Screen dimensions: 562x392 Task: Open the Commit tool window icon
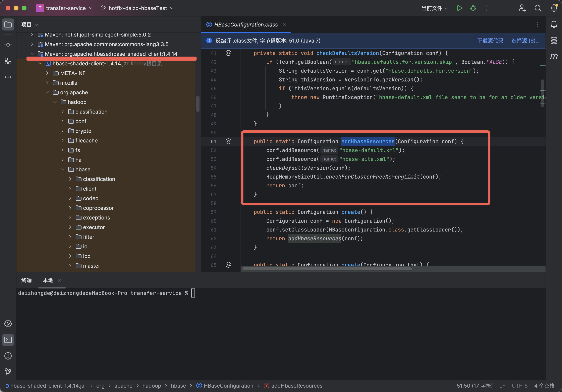(x=8, y=45)
